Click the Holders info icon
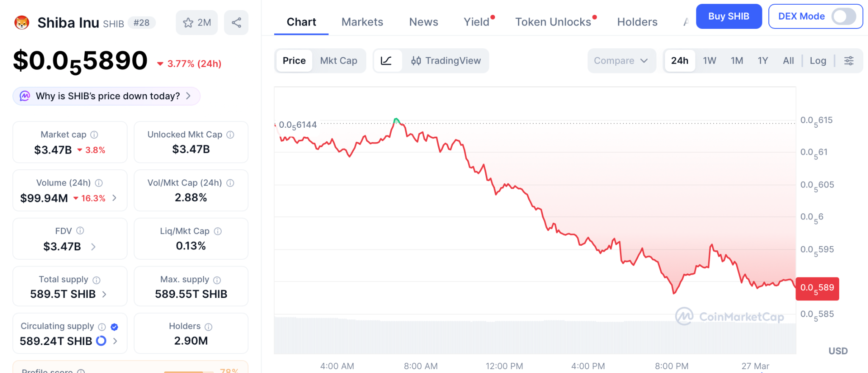 pos(209,327)
